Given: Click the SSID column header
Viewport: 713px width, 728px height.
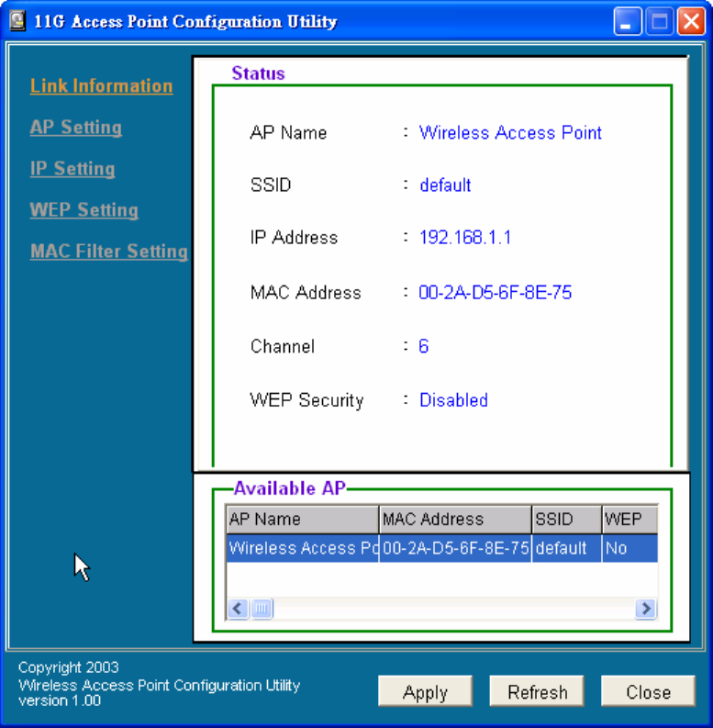Looking at the screenshot, I should [567, 519].
